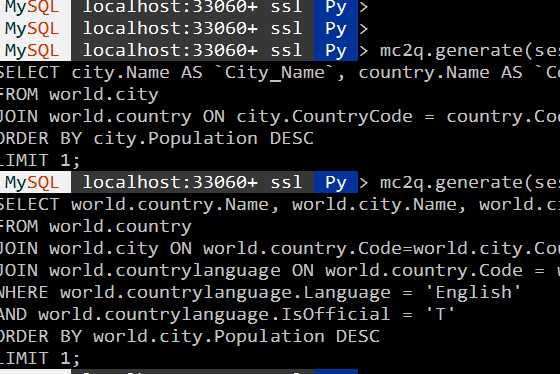
Task: Click the WHERE keyword
Action: [x=24, y=293]
